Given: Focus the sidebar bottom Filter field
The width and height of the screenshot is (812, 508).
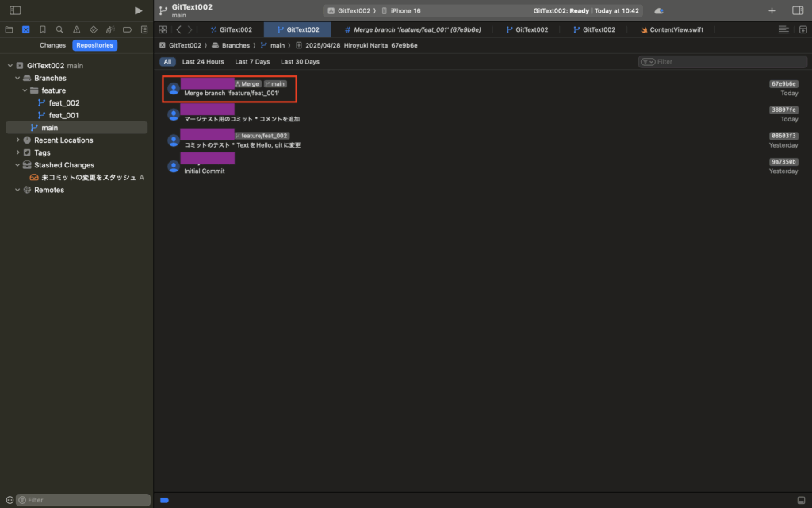Looking at the screenshot, I should pyautogui.click(x=82, y=500).
